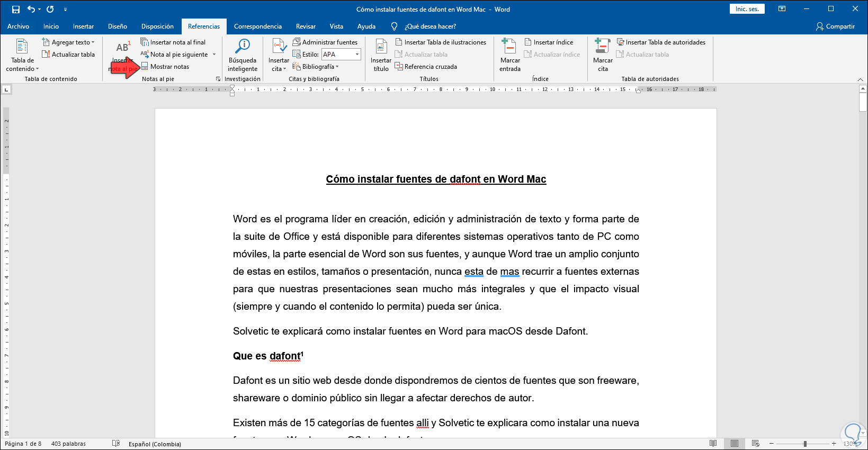Image resolution: width=868 pixels, height=450 pixels.
Task: Click the lightbulb '¿Qué desea hacer?' search
Action: point(423,26)
